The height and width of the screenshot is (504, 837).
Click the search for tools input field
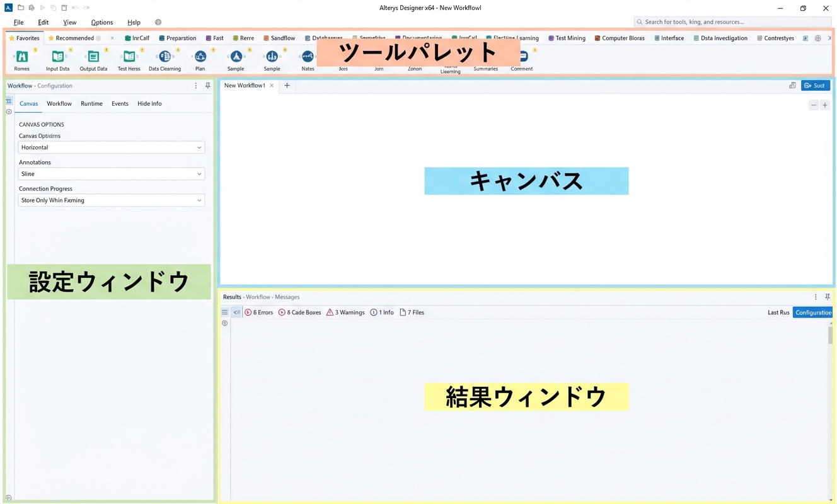[732, 22]
